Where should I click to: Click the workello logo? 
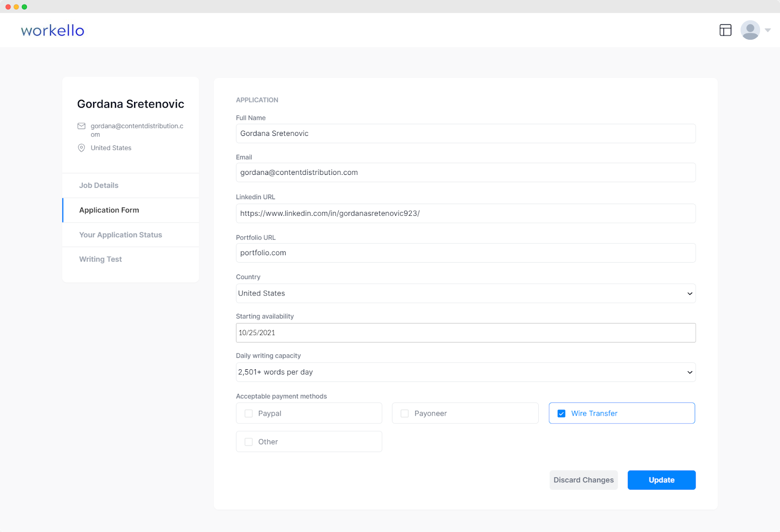53,31
